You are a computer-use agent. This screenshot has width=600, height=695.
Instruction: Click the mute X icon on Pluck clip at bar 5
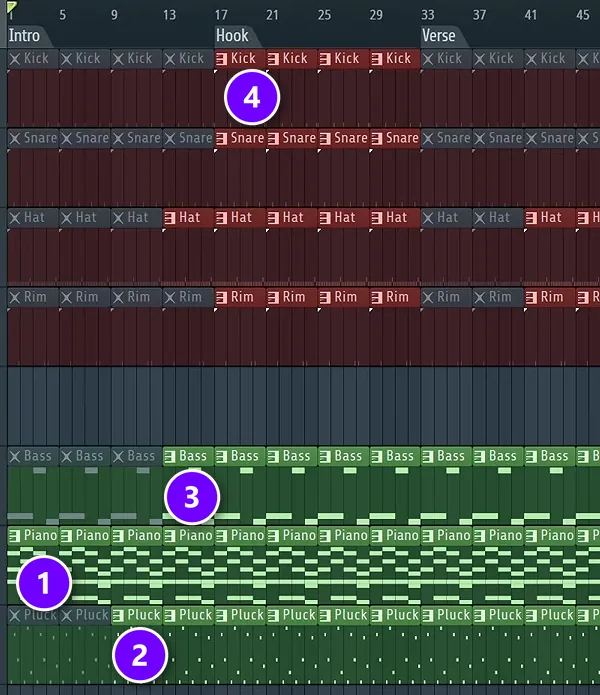[66, 615]
